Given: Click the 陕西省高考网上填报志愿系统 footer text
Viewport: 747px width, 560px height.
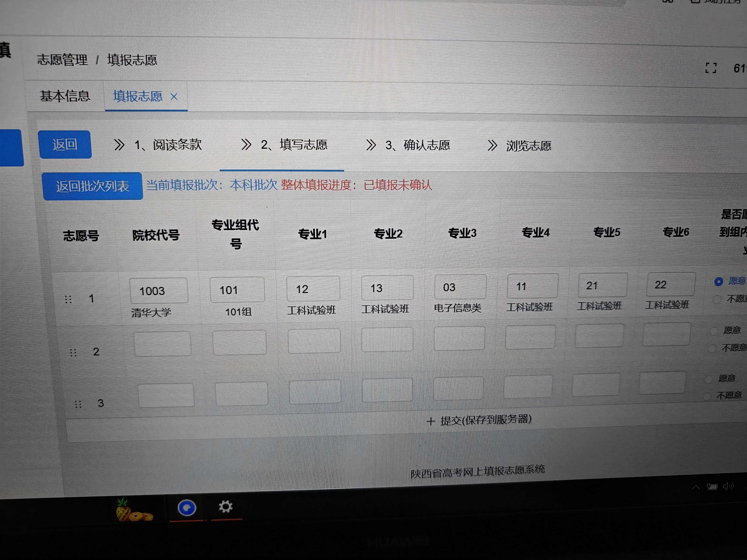Looking at the screenshot, I should click(477, 472).
